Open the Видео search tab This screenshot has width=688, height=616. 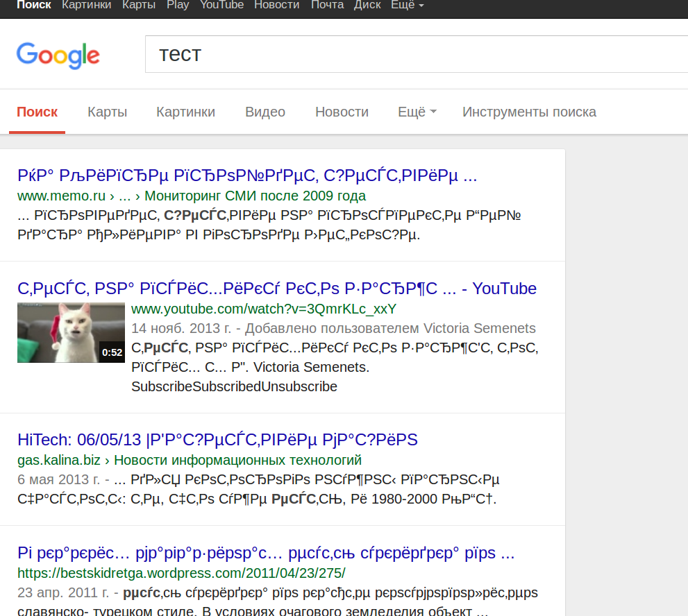(265, 112)
